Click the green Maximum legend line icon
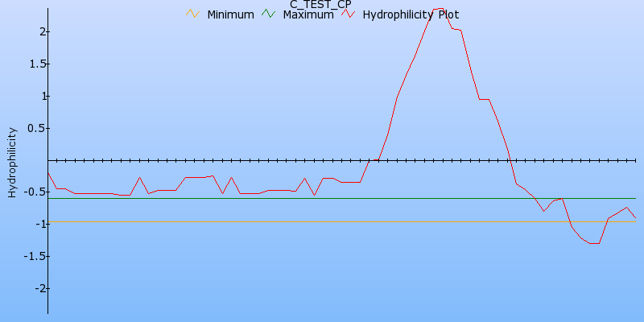644x322 pixels. pyautogui.click(x=268, y=14)
